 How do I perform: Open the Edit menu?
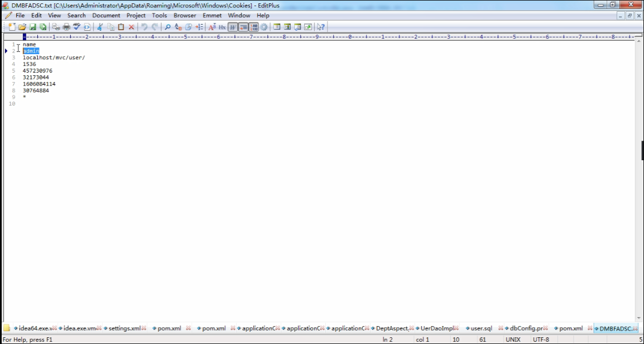click(x=37, y=16)
